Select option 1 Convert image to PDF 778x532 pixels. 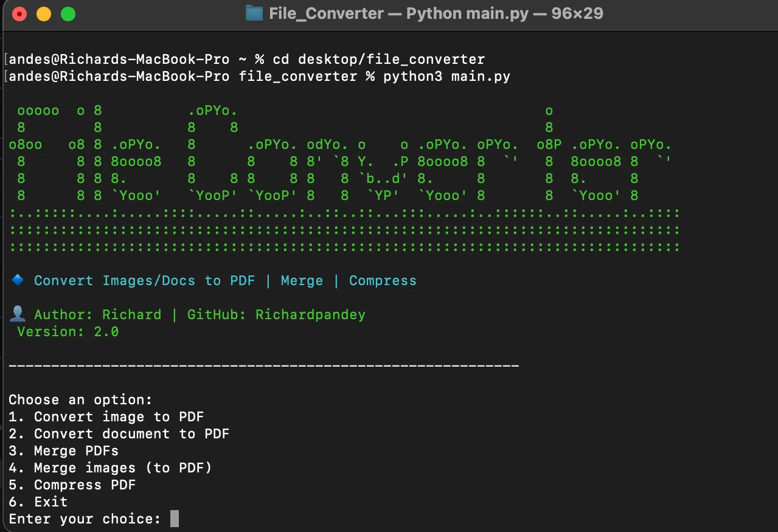tap(105, 416)
